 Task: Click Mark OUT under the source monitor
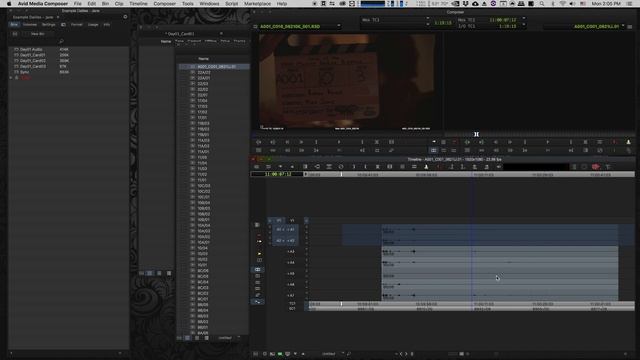(x=362, y=142)
